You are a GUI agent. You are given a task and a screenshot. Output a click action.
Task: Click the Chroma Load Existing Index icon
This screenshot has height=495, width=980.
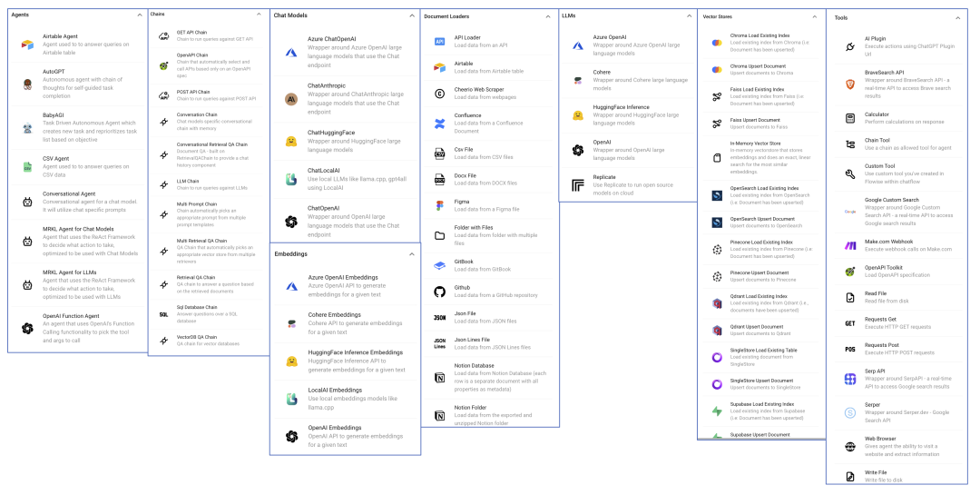[x=717, y=43]
